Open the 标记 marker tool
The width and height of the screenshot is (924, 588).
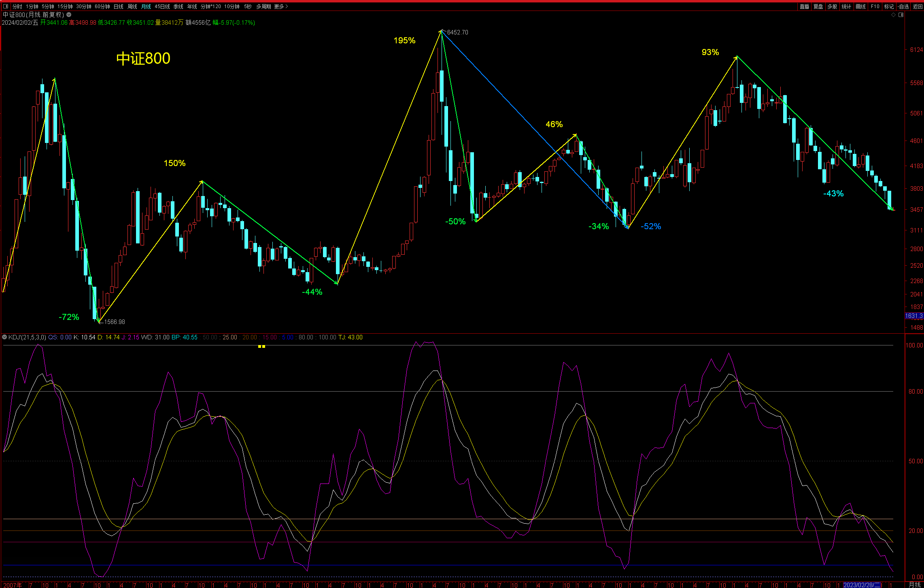(889, 6)
